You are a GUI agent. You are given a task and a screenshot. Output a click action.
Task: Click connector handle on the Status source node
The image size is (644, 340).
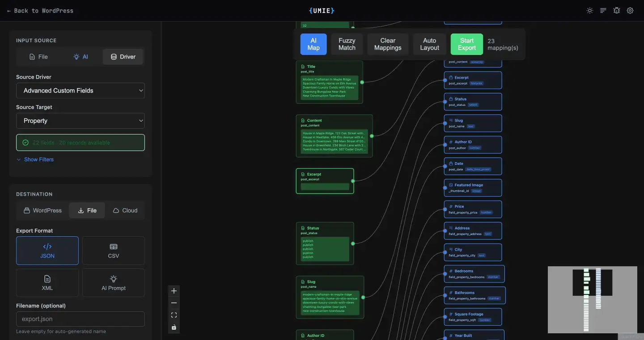(x=353, y=243)
